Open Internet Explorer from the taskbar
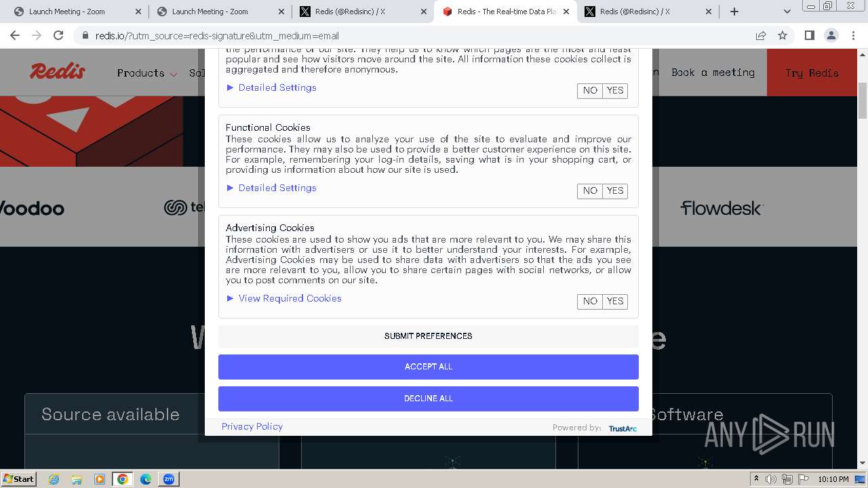 54,479
